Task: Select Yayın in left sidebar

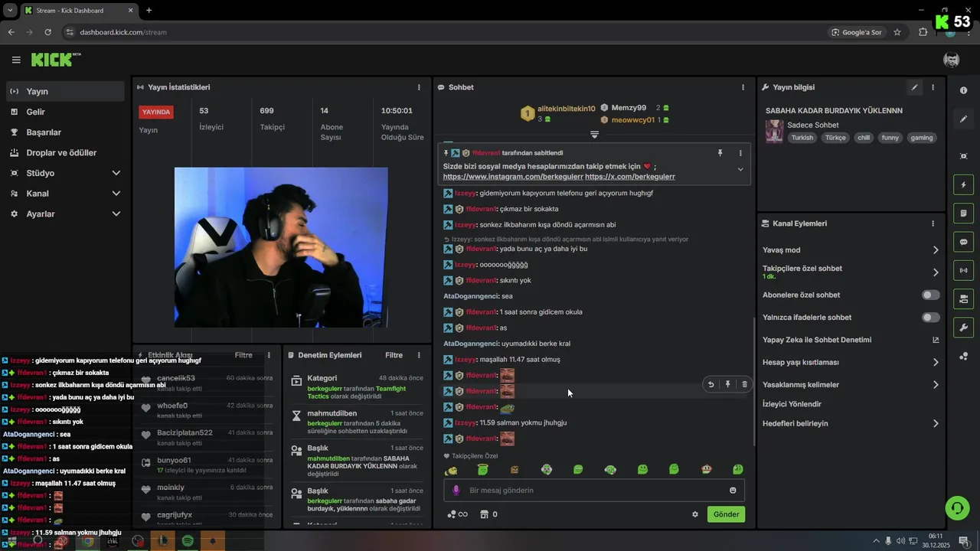Action: click(x=65, y=91)
